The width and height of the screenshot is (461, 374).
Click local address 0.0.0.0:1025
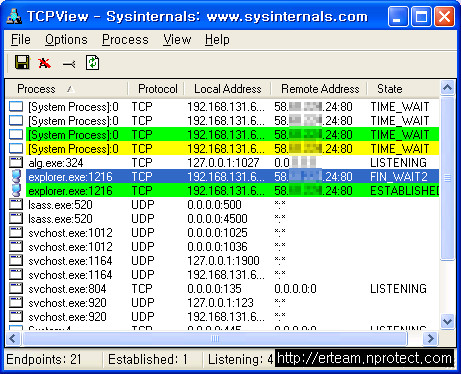coord(217,233)
